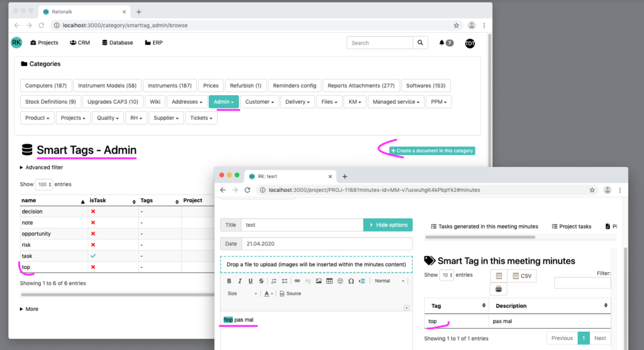
Task: Bookmark page with the star icon
Action: click(x=456, y=25)
